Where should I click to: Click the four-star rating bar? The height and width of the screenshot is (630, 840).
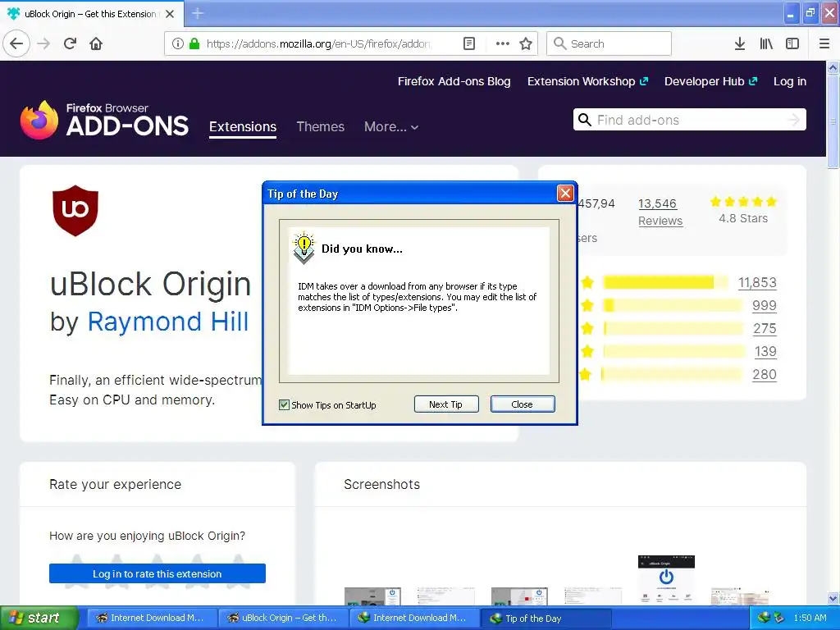(x=673, y=305)
